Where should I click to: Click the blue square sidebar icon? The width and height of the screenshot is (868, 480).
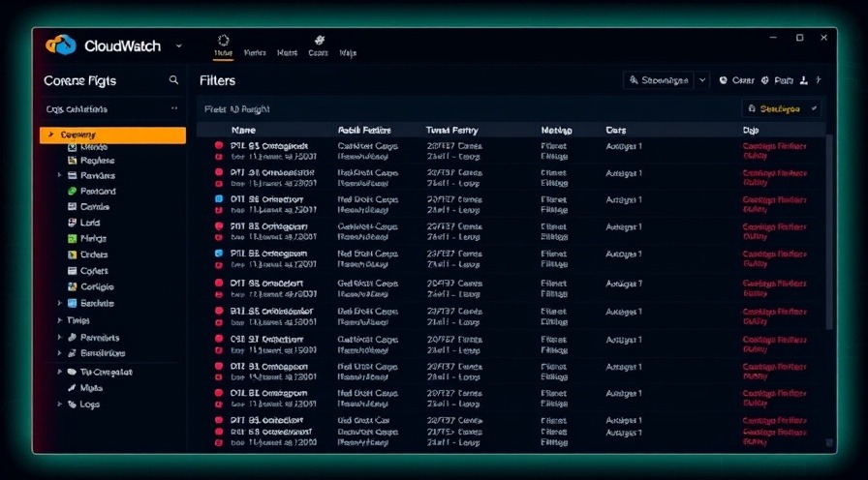tap(72, 303)
